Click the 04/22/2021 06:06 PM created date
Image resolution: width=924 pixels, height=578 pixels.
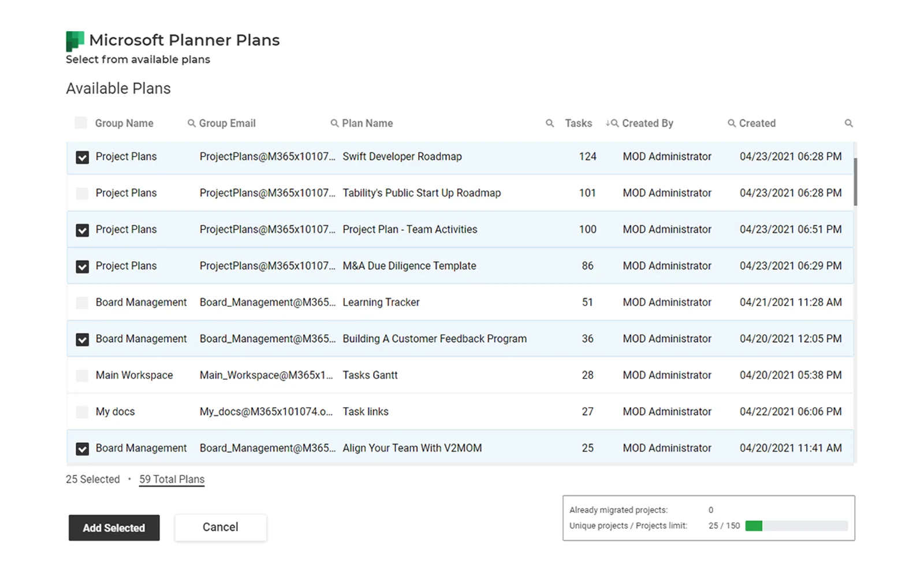[791, 412]
